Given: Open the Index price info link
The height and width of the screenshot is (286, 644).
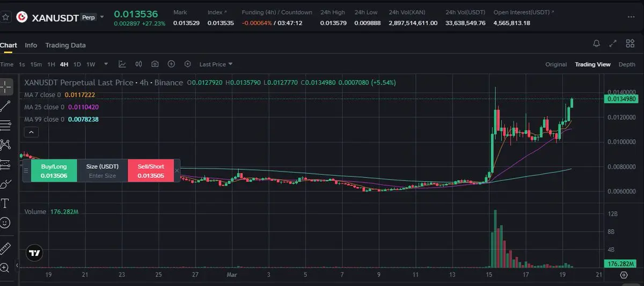Looking at the screenshot, I should [x=217, y=12].
